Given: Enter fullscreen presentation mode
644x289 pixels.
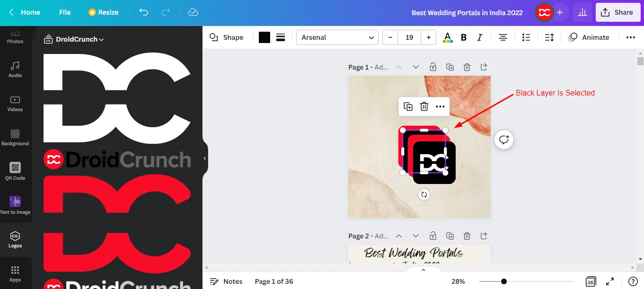Looking at the screenshot, I should [610, 281].
